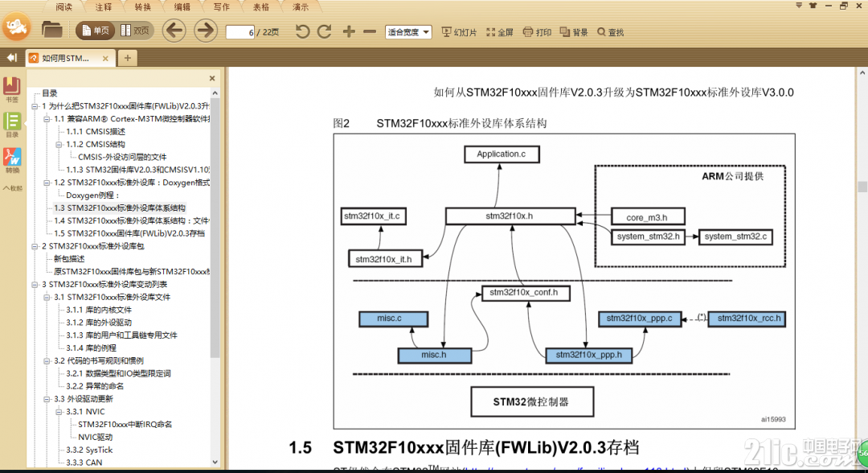
Task: Click outline panel scroll up arrow
Action: [x=215, y=93]
